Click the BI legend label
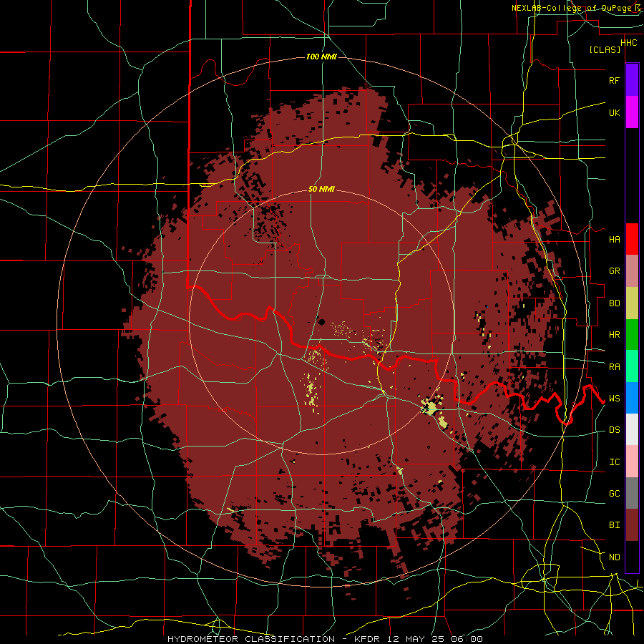644x644 pixels. (x=614, y=525)
